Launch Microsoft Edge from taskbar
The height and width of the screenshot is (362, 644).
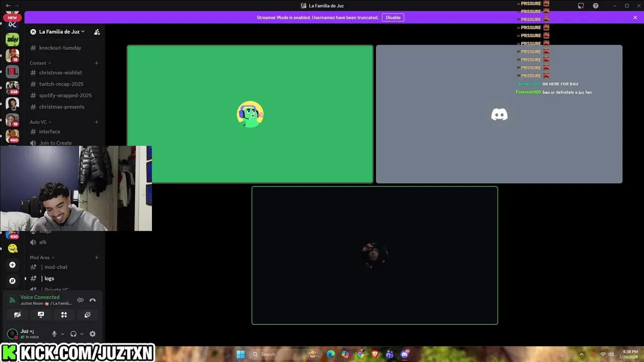pyautogui.click(x=331, y=354)
